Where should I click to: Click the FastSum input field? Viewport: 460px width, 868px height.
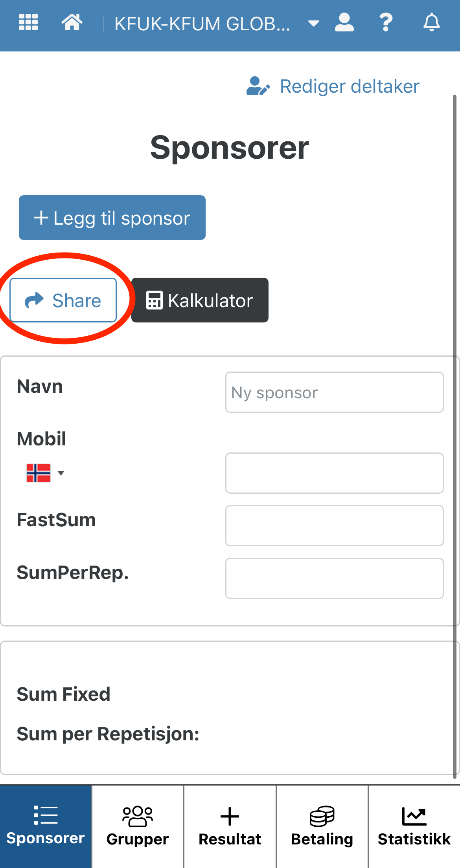coord(335,526)
